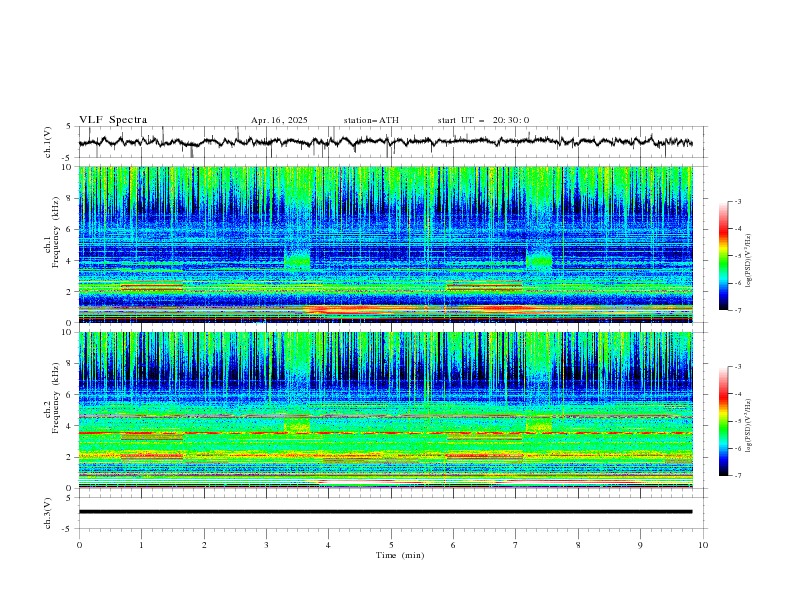Click the ch.3 flat black voltage trace

click(385, 512)
